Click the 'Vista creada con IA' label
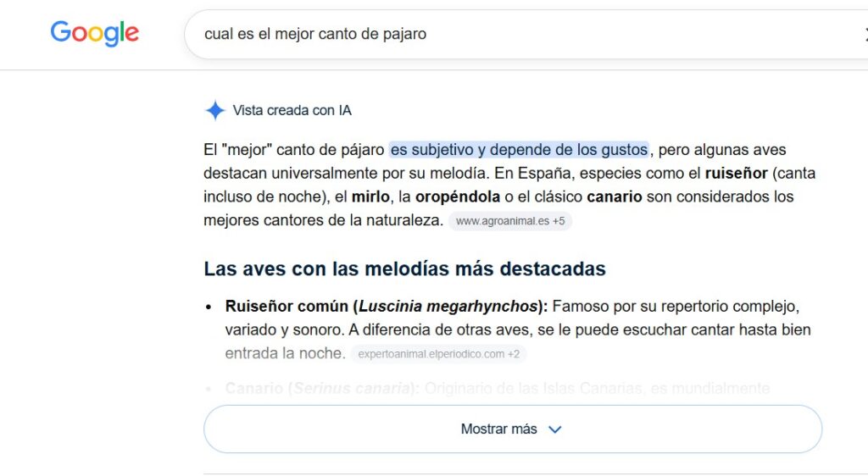The width and height of the screenshot is (868, 476). click(292, 111)
